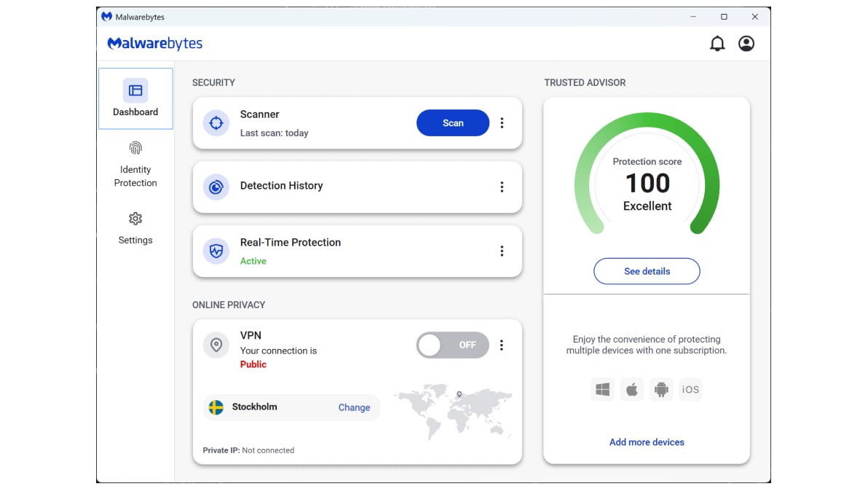Click the Sweden flag icon next to Stockholm
The height and width of the screenshot is (489, 868).
[x=216, y=407]
